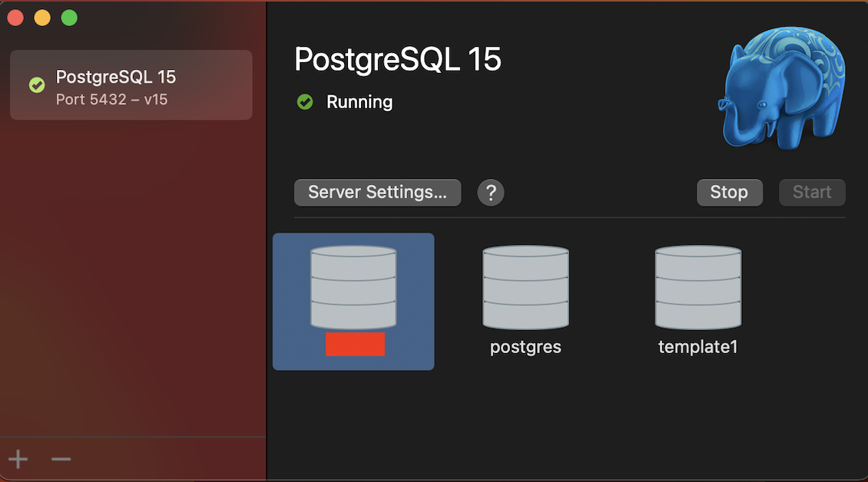Click the minus icon to remove server
The height and width of the screenshot is (482, 868).
(61, 459)
